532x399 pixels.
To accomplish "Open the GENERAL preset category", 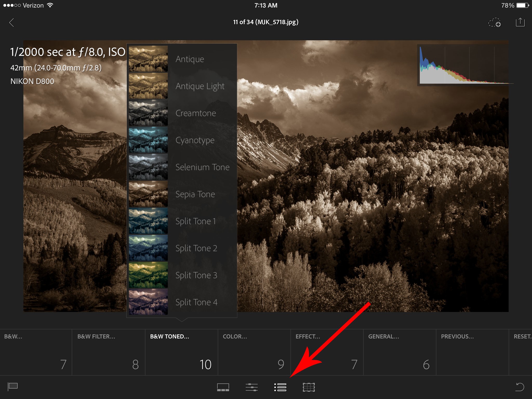I will click(x=400, y=352).
